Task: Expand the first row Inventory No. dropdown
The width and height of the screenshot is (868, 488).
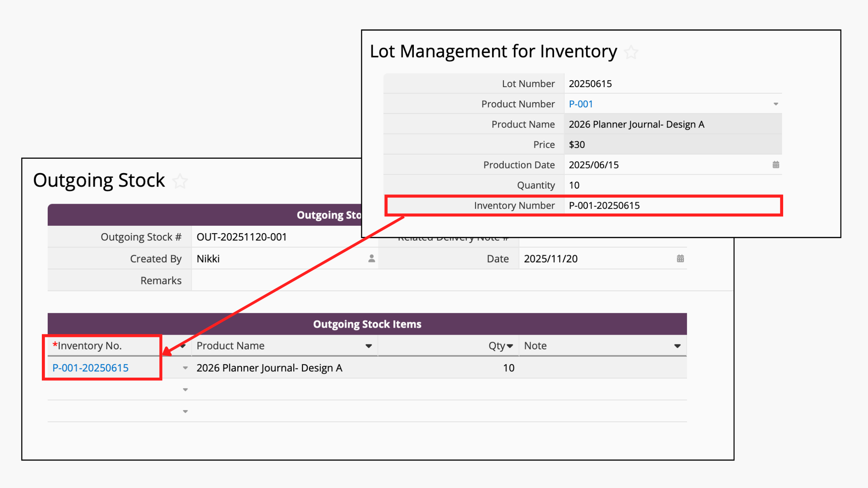Action: click(185, 368)
